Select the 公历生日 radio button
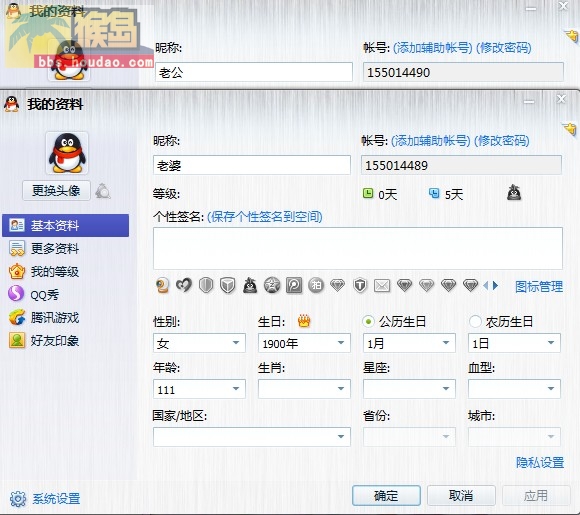This screenshot has width=580, height=515. (368, 321)
